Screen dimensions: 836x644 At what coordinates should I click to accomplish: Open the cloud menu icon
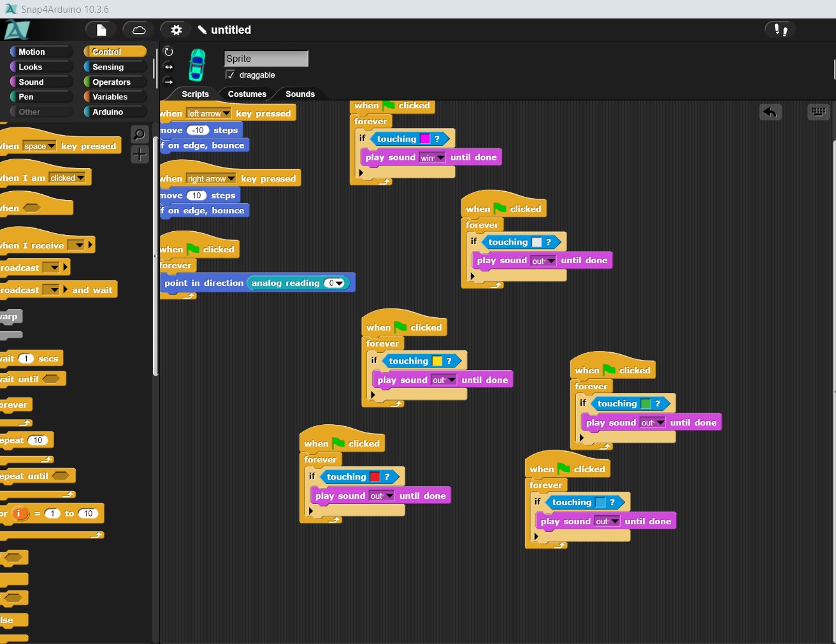pyautogui.click(x=139, y=30)
